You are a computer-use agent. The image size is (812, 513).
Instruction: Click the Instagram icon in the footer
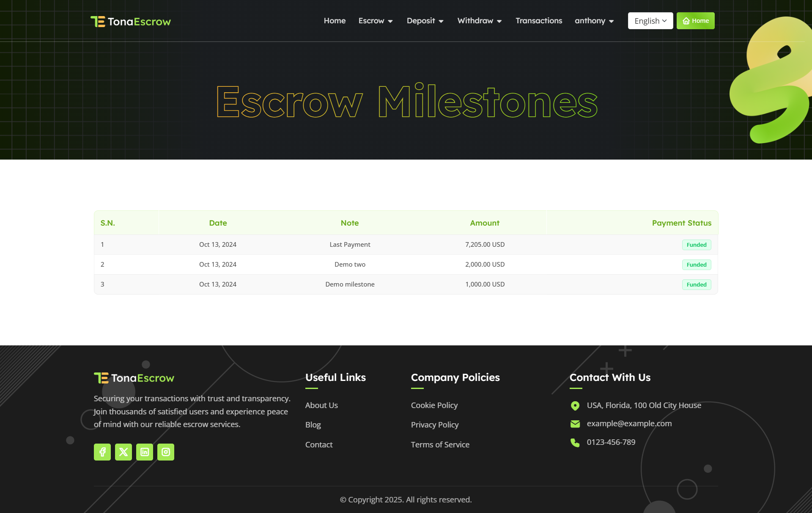166,452
